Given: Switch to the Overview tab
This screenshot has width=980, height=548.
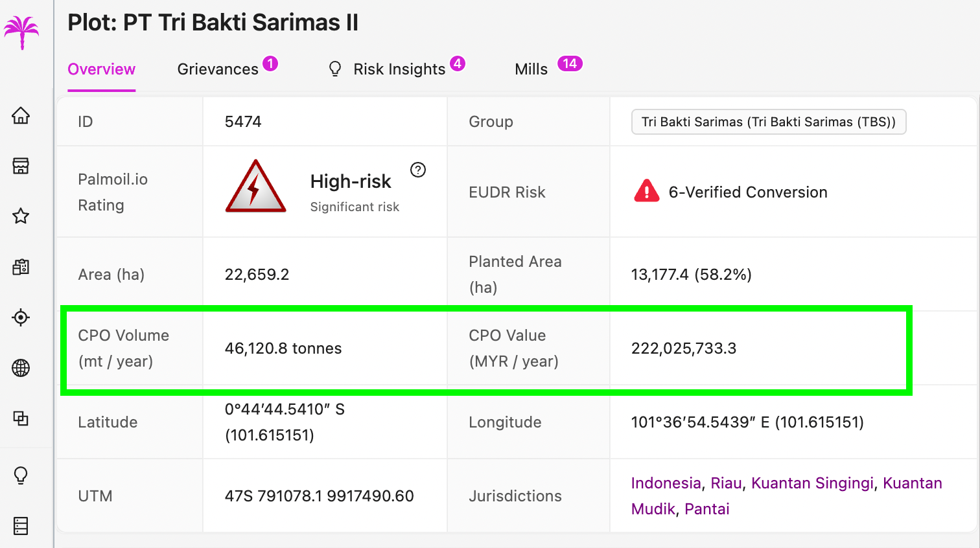Looking at the screenshot, I should point(102,69).
